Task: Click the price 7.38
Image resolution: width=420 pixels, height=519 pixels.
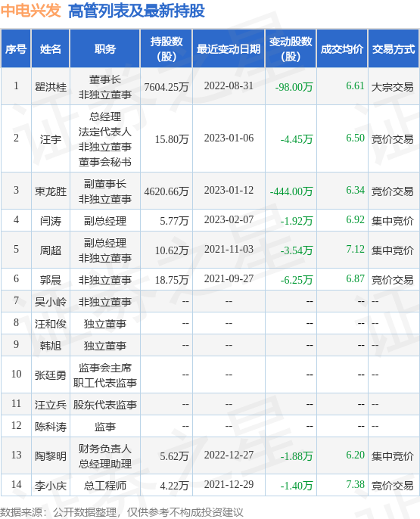Action: click(355, 484)
